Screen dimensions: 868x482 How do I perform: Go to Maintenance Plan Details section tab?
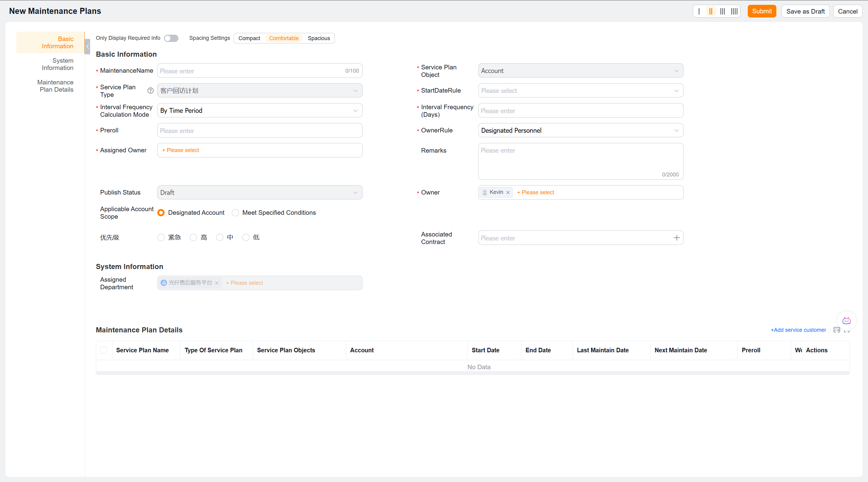pyautogui.click(x=50, y=86)
